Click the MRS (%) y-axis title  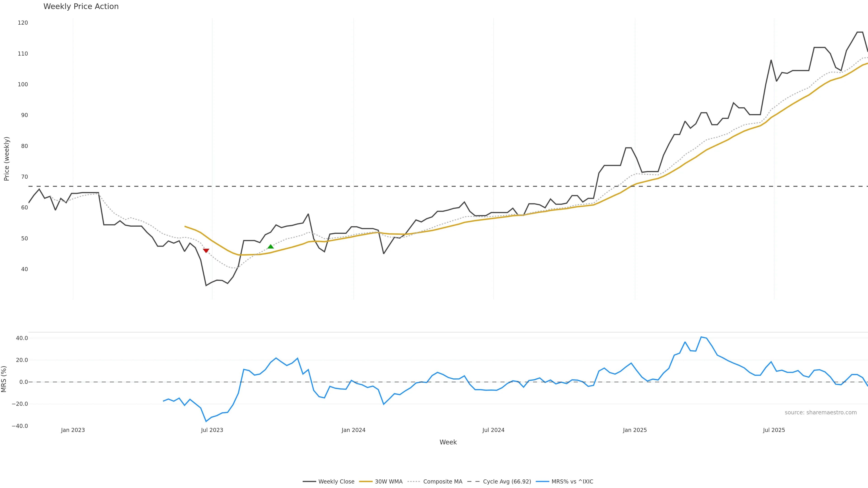(4, 379)
